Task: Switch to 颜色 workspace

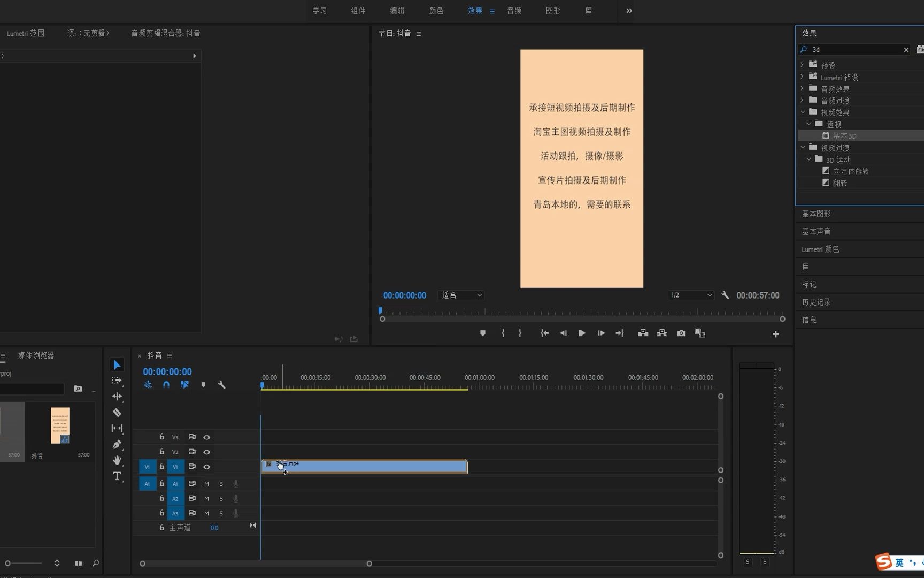Action: (436, 11)
